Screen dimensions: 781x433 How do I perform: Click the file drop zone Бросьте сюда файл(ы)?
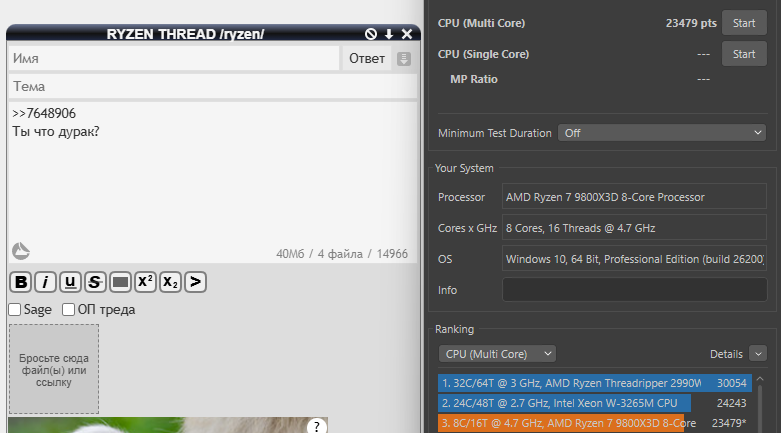coord(54,369)
